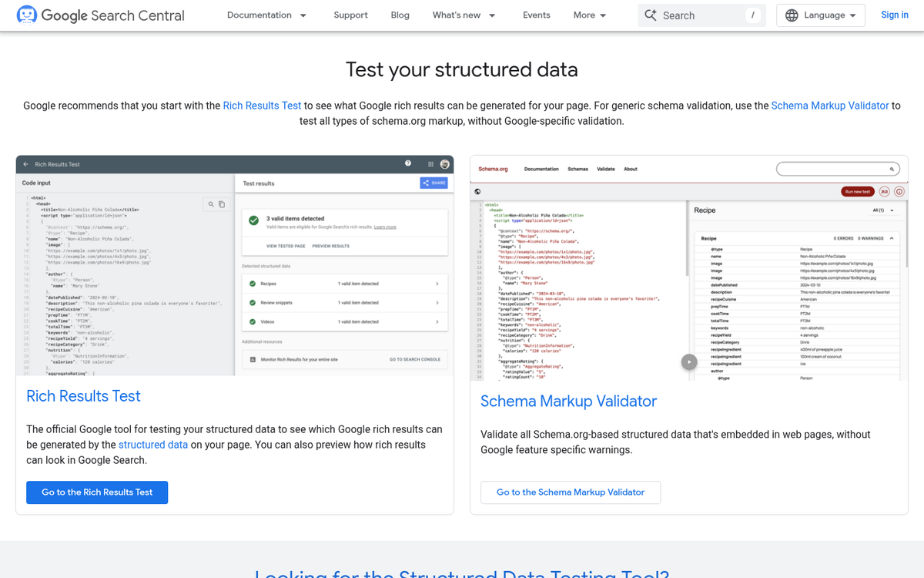
Task: Click the magnifier inside the Schema.org search box
Action: tap(892, 168)
